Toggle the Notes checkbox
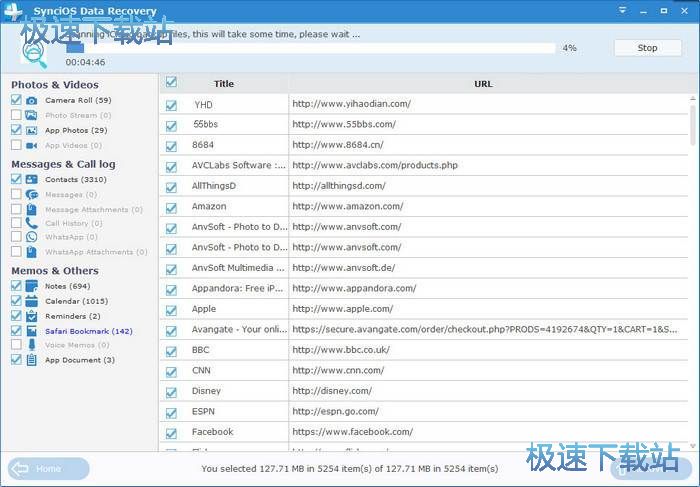The height and width of the screenshot is (487, 700). tap(16, 285)
